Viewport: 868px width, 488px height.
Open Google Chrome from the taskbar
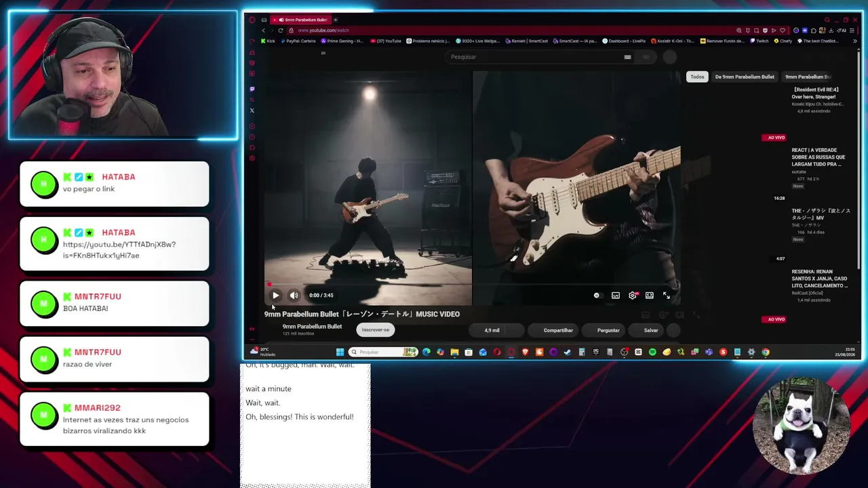(x=766, y=352)
